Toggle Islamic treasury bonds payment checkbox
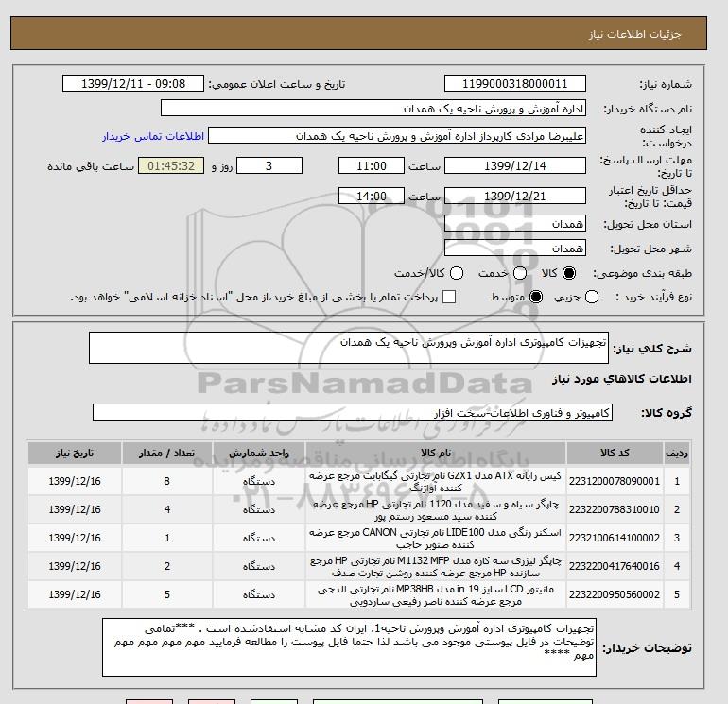 click(x=449, y=297)
